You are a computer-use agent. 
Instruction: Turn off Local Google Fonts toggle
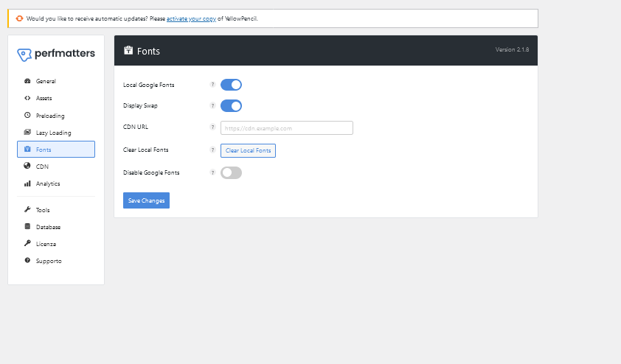[232, 85]
